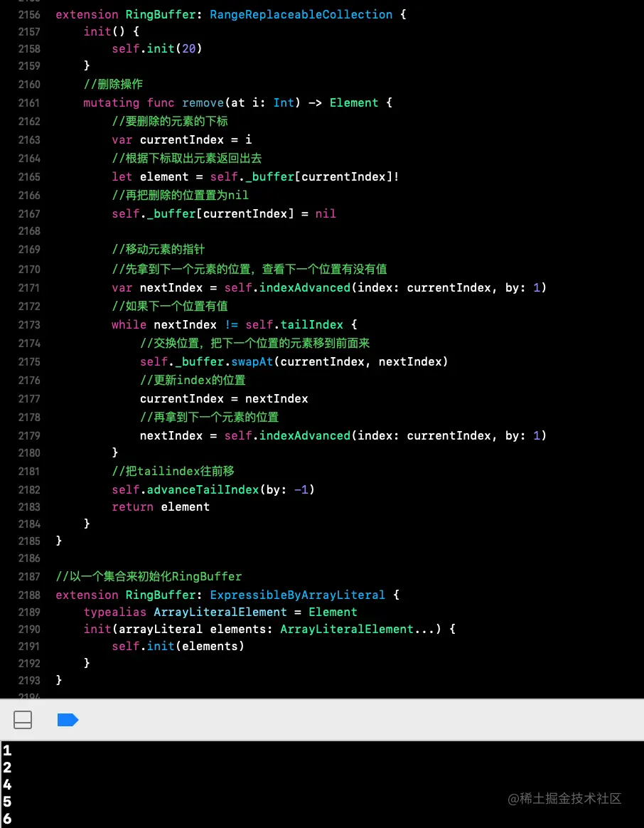
Task: Click comment starting '//先拿到下一个元素的位置'
Action: click(x=249, y=270)
